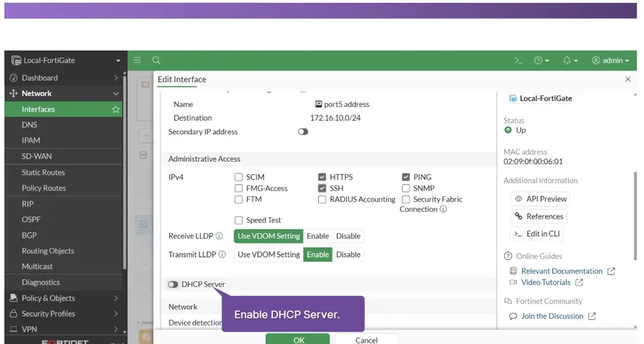Expand Policy & Objects section
The width and height of the screenshot is (644, 344).
click(64, 298)
